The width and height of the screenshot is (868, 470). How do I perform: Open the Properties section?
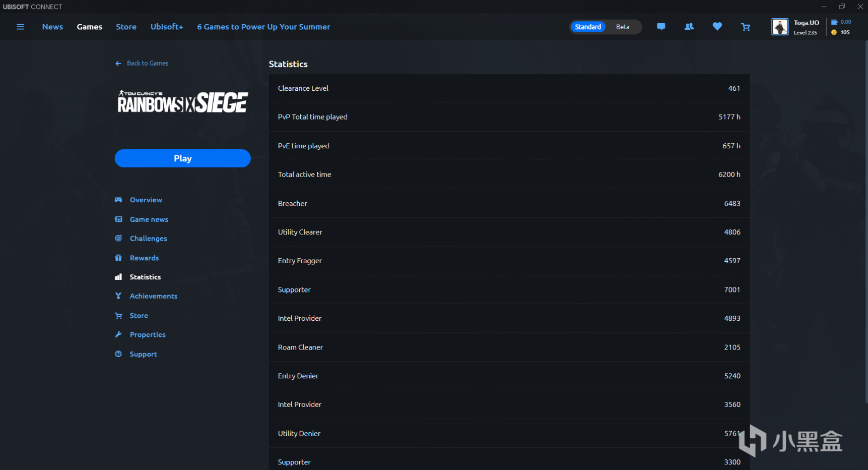point(148,335)
